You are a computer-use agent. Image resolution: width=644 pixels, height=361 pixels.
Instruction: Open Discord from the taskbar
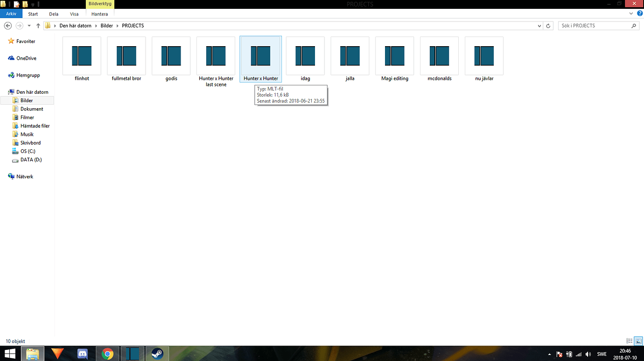82,354
